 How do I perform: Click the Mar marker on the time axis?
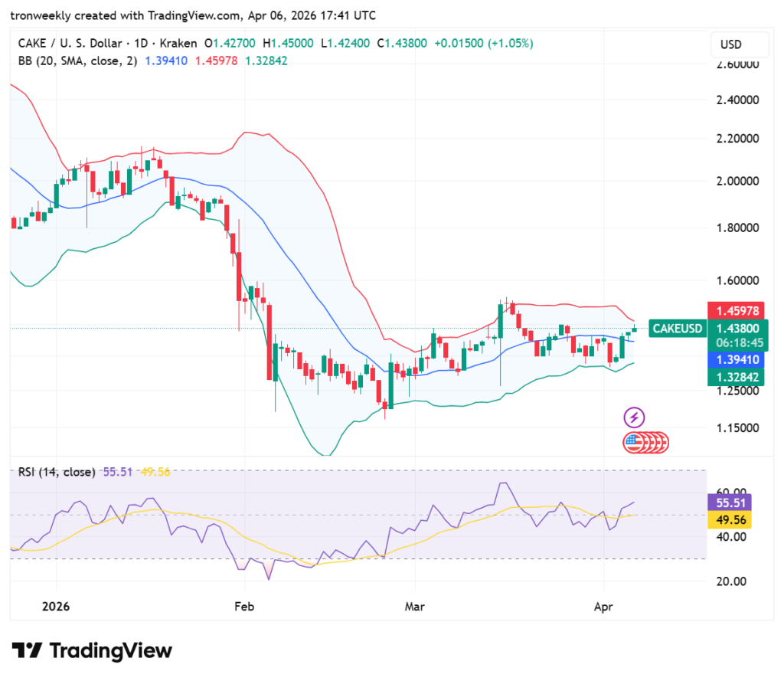(414, 606)
